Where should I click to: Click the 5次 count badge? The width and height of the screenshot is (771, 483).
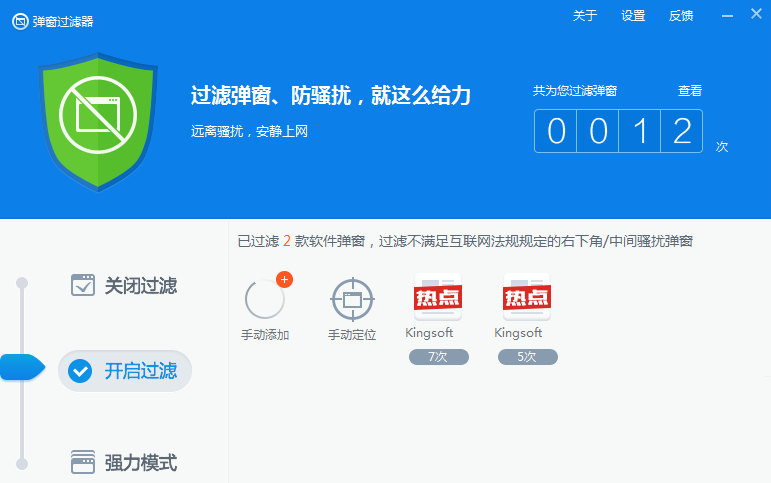point(528,357)
